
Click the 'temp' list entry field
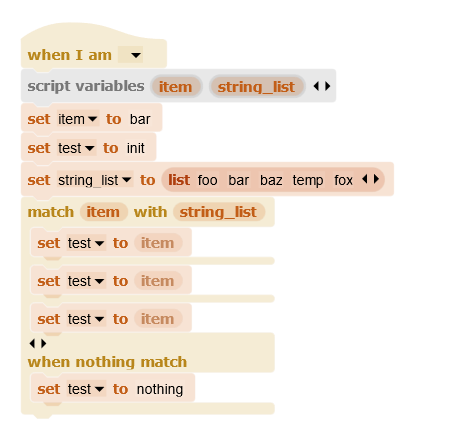(x=308, y=180)
